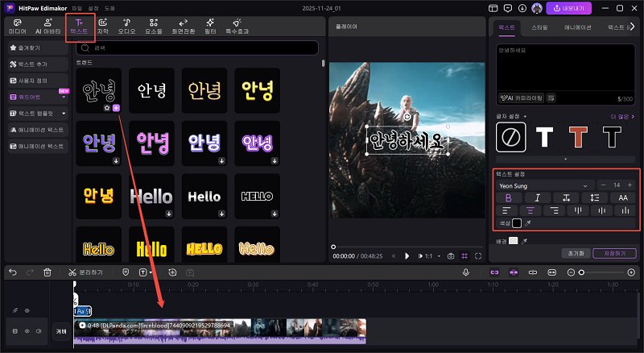Open the 필터 (Filter) tool
Image resolution: width=644 pixels, height=353 pixels.
[210, 27]
